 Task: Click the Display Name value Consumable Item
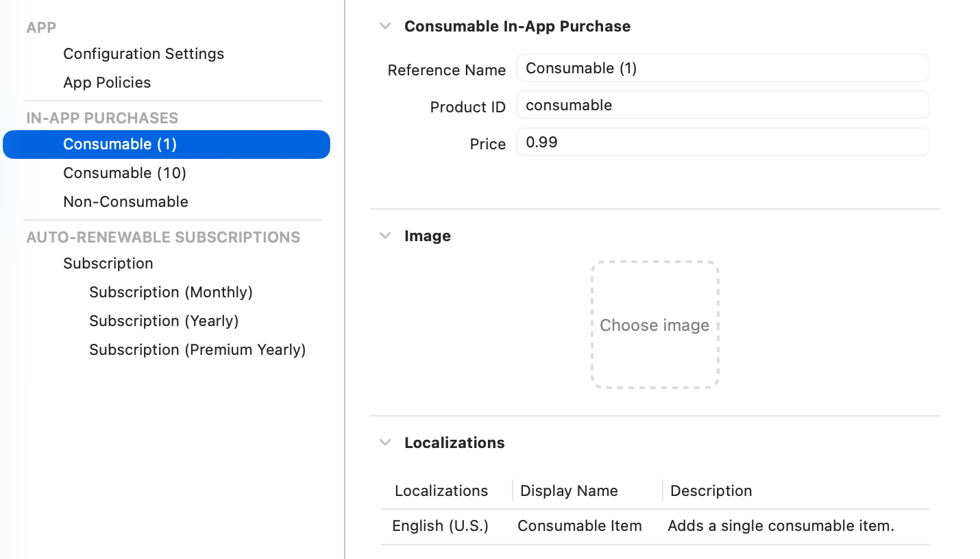point(579,525)
